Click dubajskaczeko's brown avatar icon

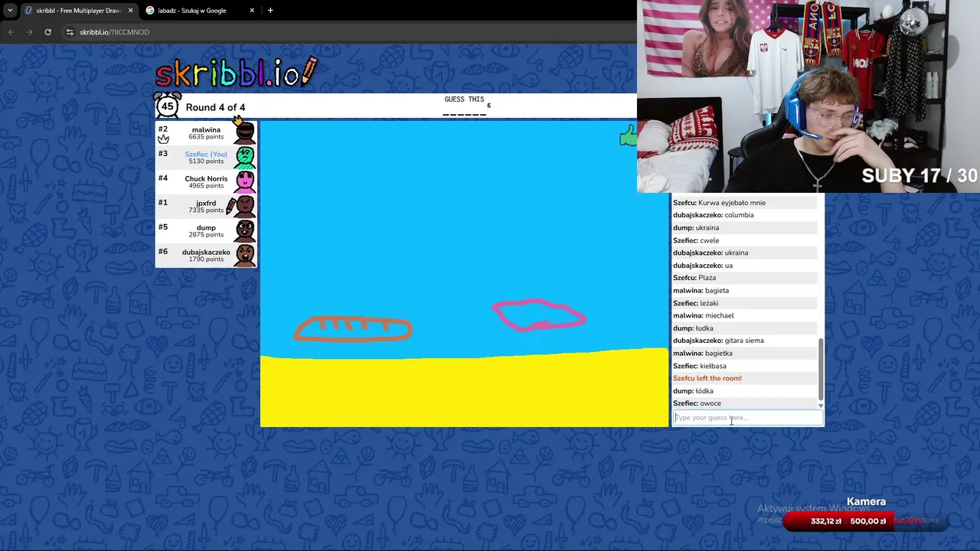(x=245, y=255)
